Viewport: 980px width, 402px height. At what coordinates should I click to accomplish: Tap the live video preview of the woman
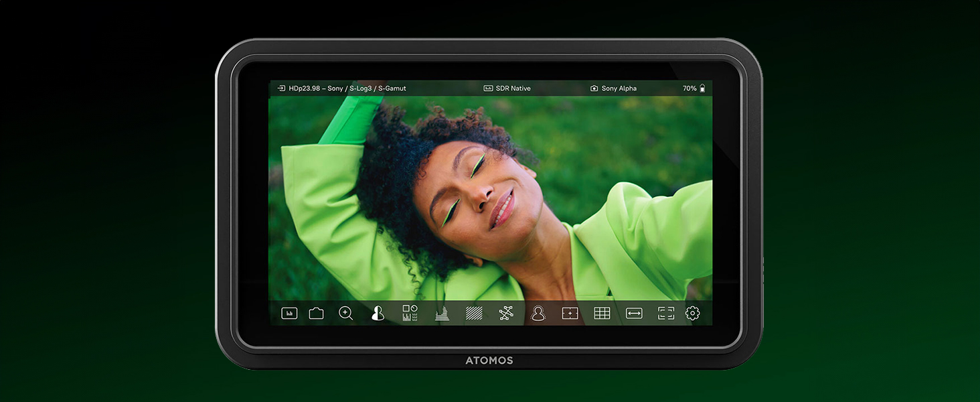[491, 198]
